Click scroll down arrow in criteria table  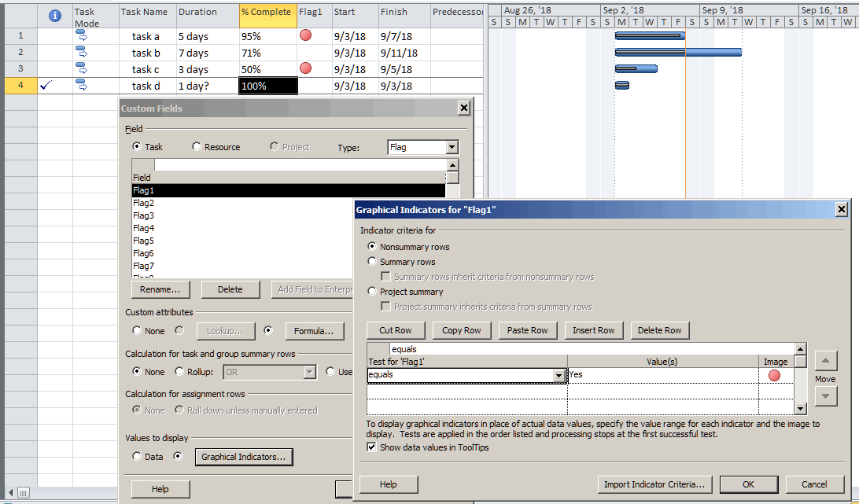[800, 409]
